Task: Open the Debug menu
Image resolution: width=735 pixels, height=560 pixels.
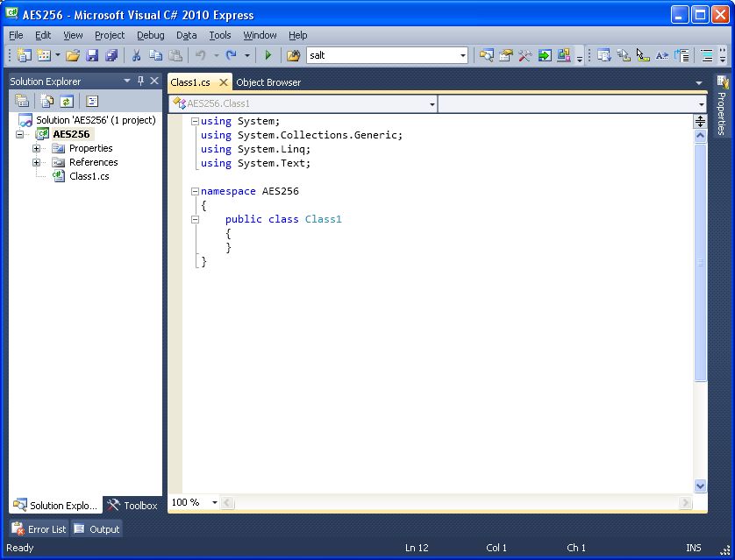Action: pyautogui.click(x=150, y=35)
